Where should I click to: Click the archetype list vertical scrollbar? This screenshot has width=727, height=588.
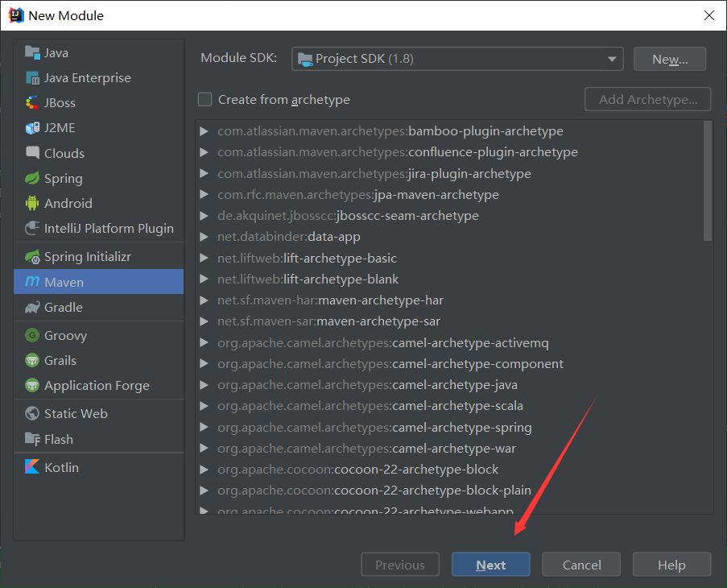coord(708,181)
